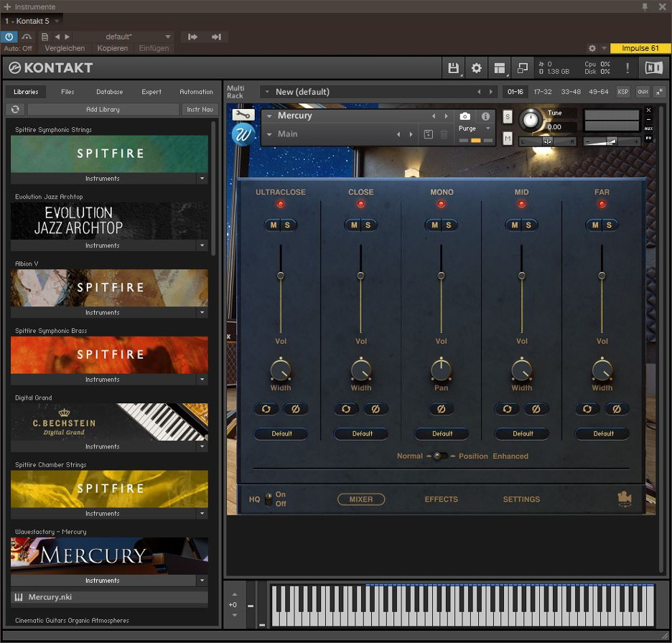Collapse Mercury library Instruments dropdown
Screen dimensions: 672x643
202,581
